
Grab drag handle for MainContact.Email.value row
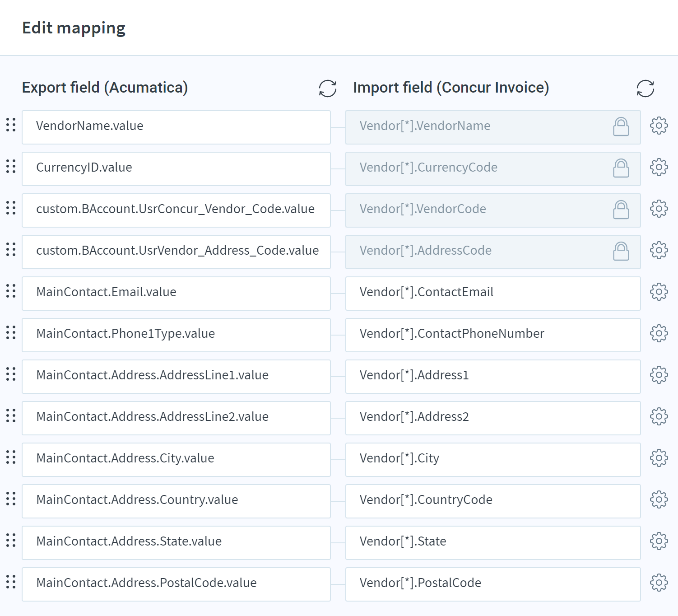[11, 291]
